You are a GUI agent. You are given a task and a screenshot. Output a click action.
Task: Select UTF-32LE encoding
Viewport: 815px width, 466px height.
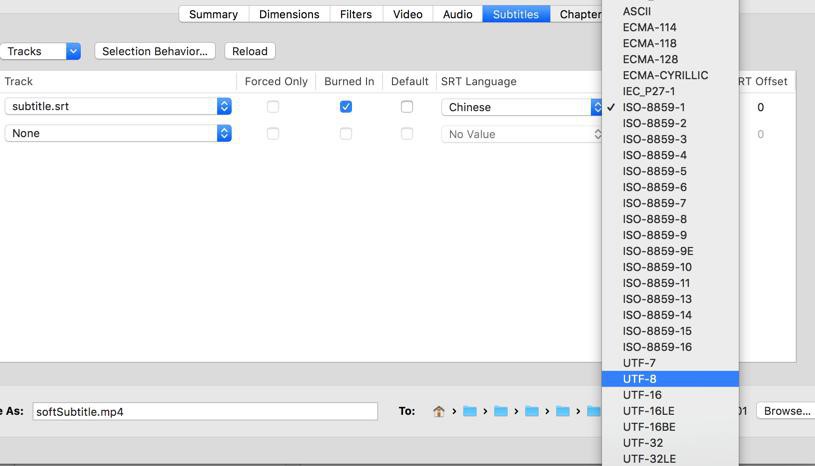click(x=670, y=459)
